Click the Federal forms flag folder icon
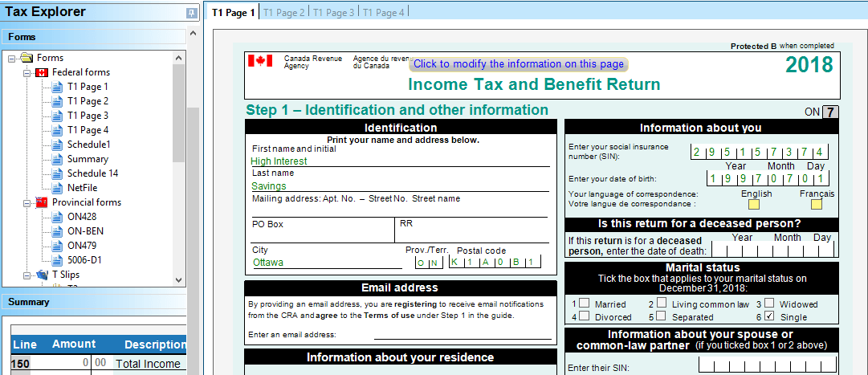The image size is (868, 375). [x=42, y=72]
